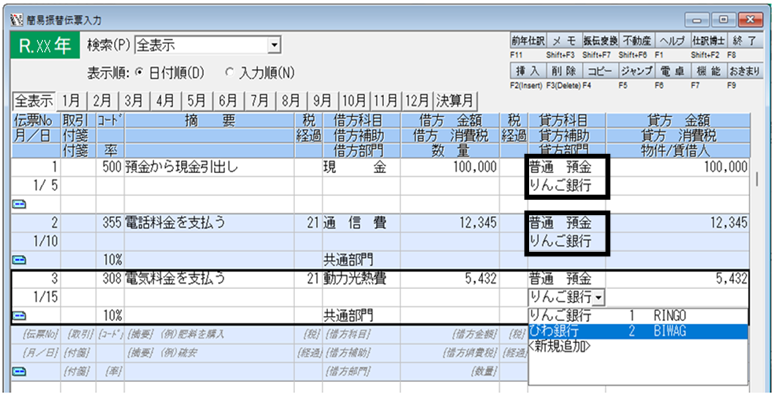Click the 摘要 column header

pos(210,121)
